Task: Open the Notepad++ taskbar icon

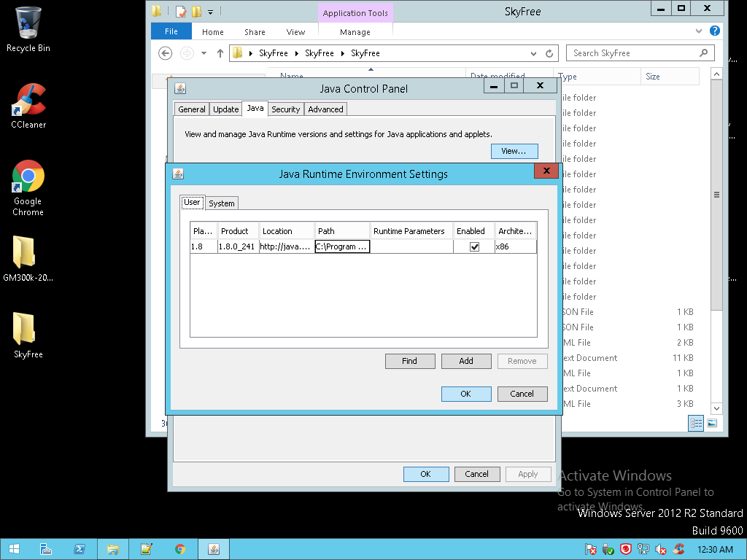Action: pos(146,549)
